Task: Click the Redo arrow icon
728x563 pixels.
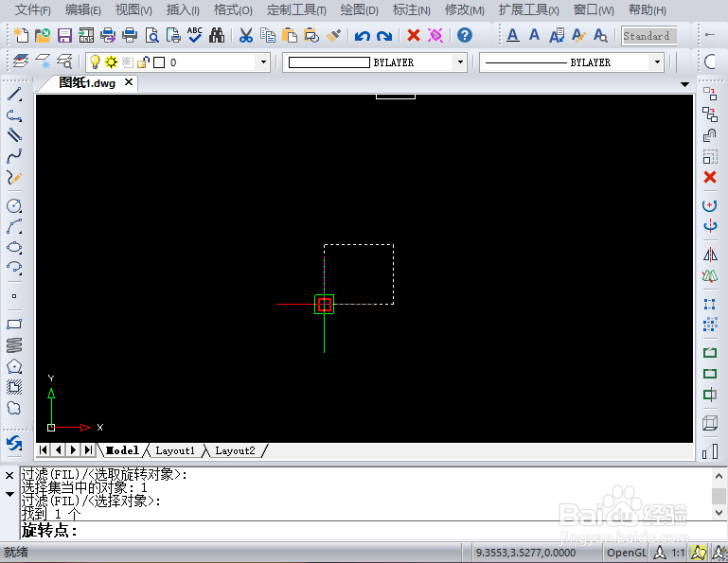Action: [x=384, y=36]
